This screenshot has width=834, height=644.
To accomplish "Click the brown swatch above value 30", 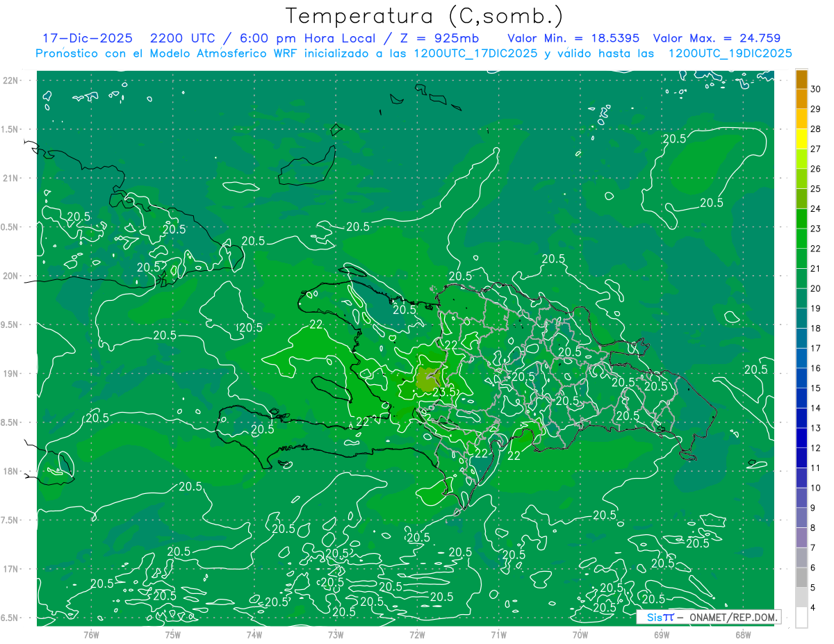I will tap(801, 80).
